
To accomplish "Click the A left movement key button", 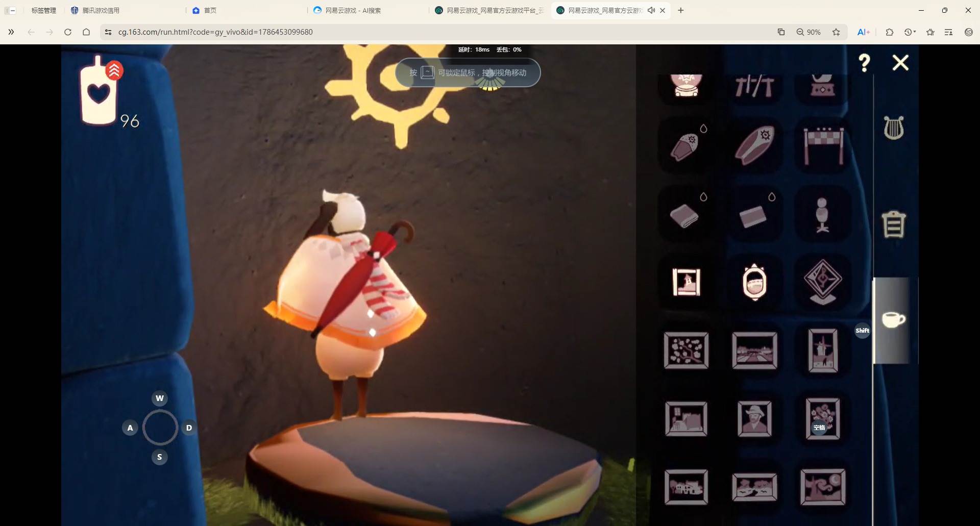I will 130,428.
